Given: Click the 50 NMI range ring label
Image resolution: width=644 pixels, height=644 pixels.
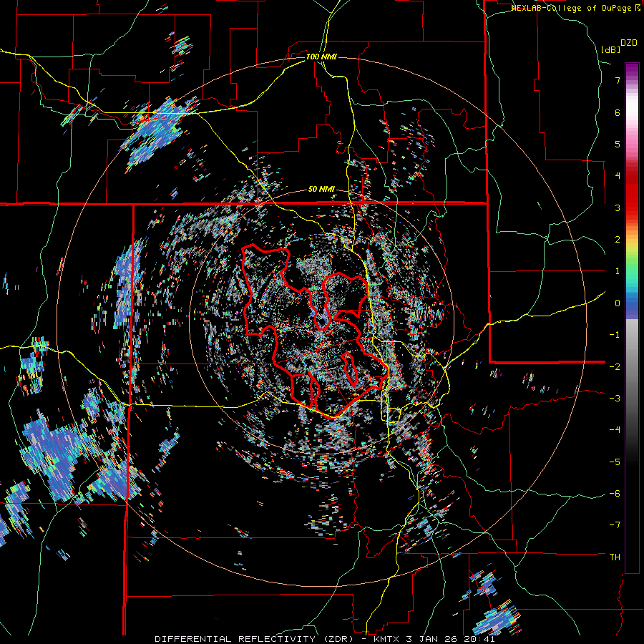Looking at the screenshot, I should [321, 190].
